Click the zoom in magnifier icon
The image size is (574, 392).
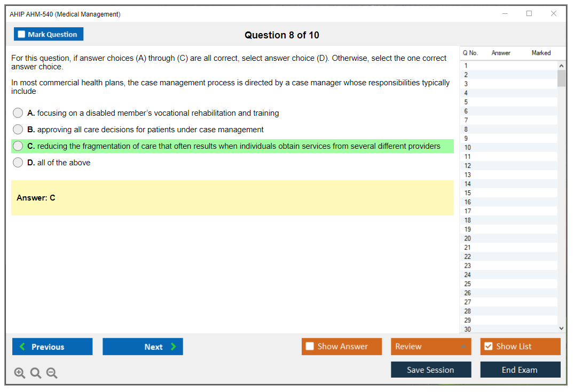click(x=20, y=373)
